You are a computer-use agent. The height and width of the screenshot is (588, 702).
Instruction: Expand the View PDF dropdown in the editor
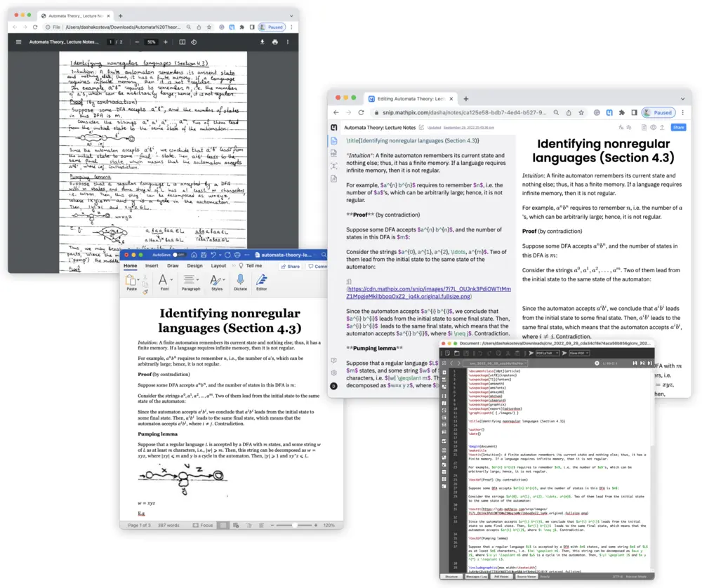click(578, 352)
